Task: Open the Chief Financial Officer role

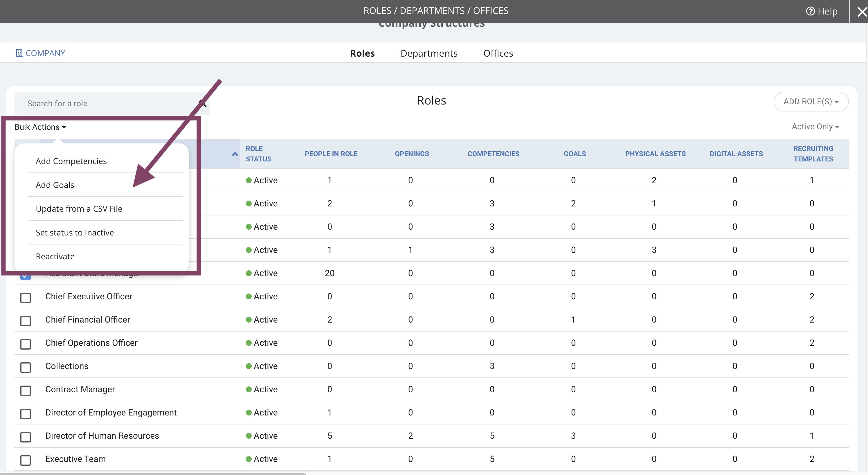Action: 88,320
